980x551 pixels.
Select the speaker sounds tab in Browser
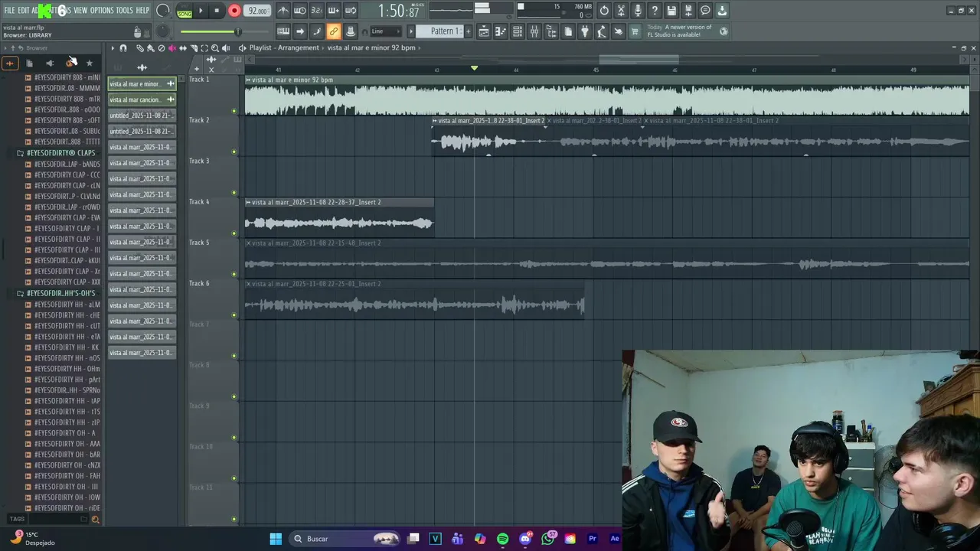pos(50,63)
